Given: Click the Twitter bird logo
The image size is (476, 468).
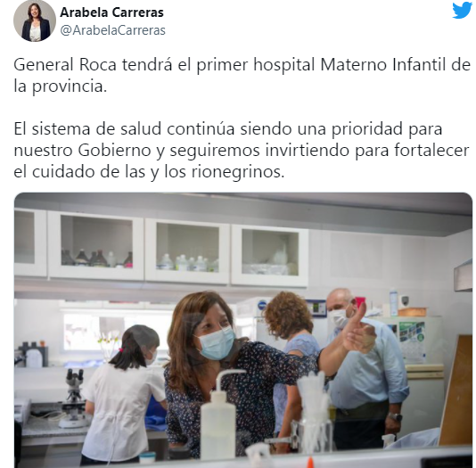Looking at the screenshot, I should point(462,11).
